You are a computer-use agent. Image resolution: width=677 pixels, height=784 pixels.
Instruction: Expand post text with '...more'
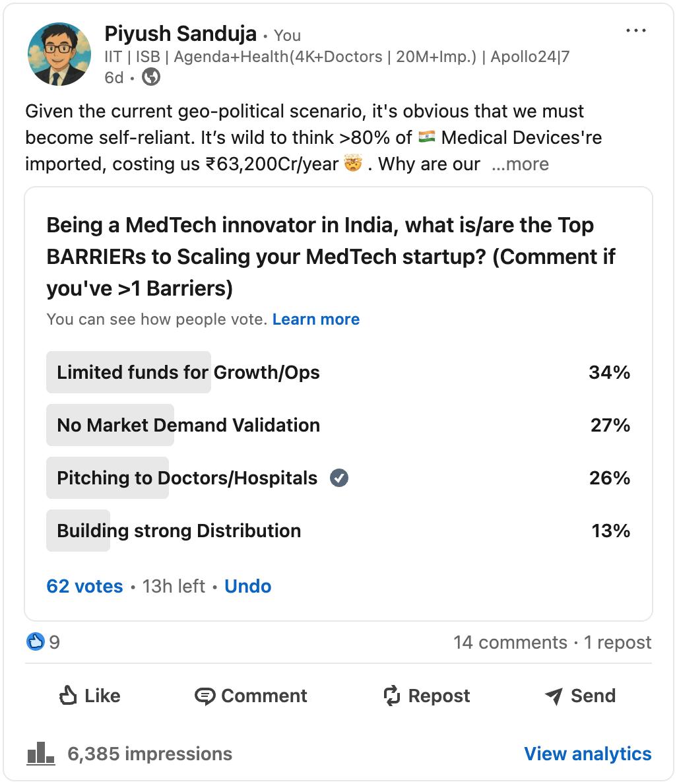(x=520, y=164)
